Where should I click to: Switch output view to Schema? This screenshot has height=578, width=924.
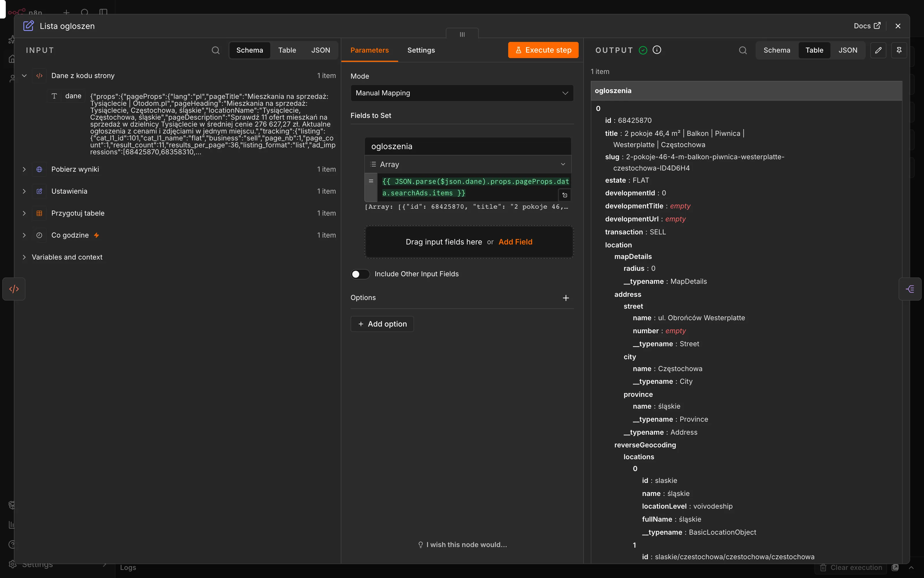point(777,50)
